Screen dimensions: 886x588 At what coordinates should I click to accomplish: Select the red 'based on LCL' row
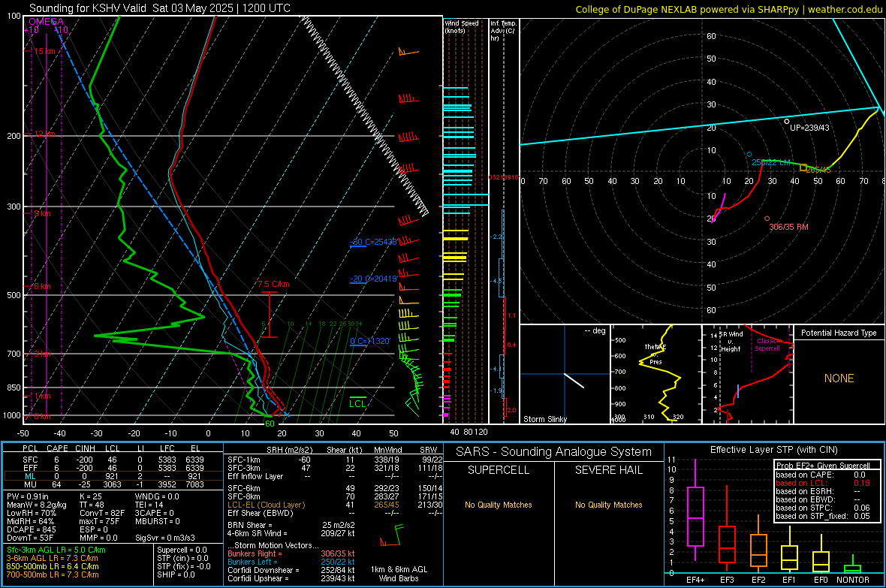click(823, 483)
